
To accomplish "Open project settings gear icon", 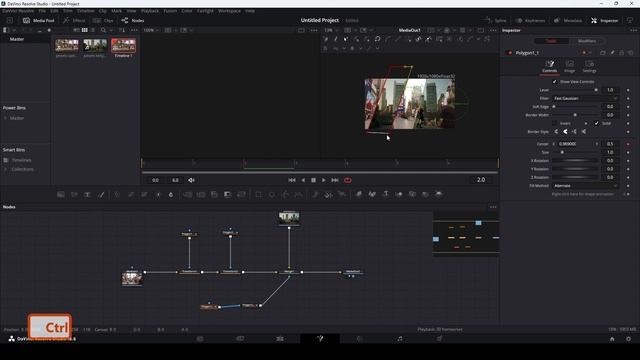I will (x=628, y=339).
